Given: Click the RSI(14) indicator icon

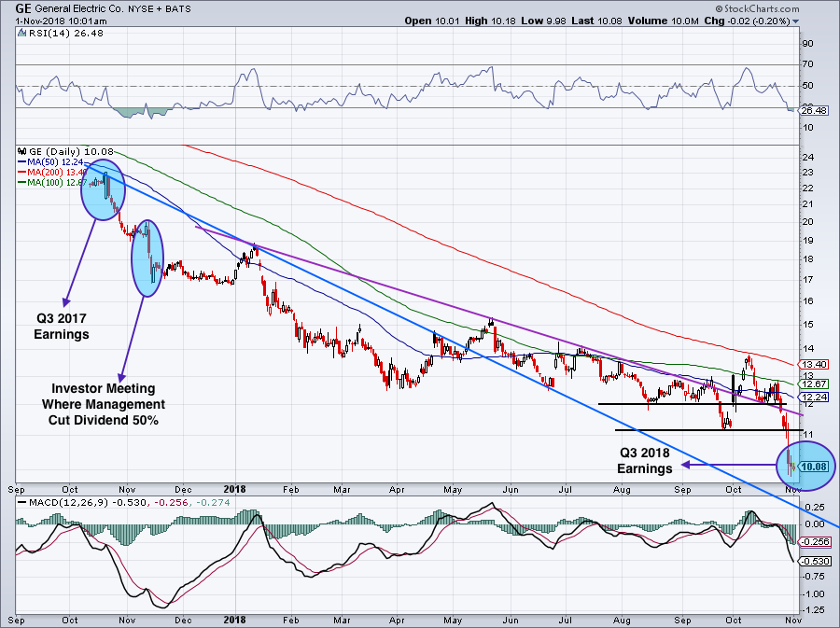Looking at the screenshot, I should click(x=22, y=34).
